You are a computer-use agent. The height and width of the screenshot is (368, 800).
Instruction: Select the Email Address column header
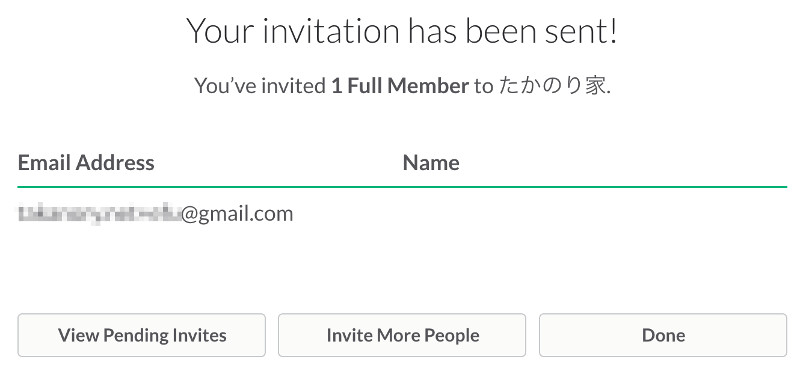tap(86, 163)
